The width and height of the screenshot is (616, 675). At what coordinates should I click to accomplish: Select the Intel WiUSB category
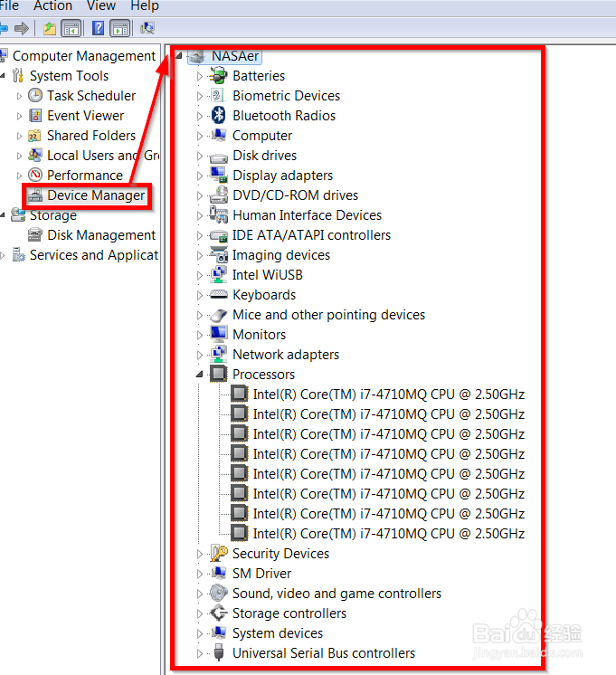coord(268,275)
